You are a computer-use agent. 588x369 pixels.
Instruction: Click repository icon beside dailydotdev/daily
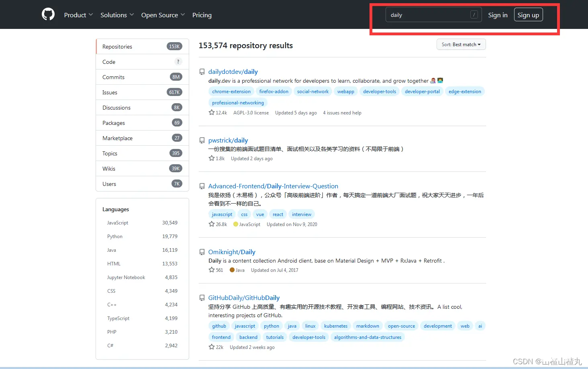pos(202,72)
